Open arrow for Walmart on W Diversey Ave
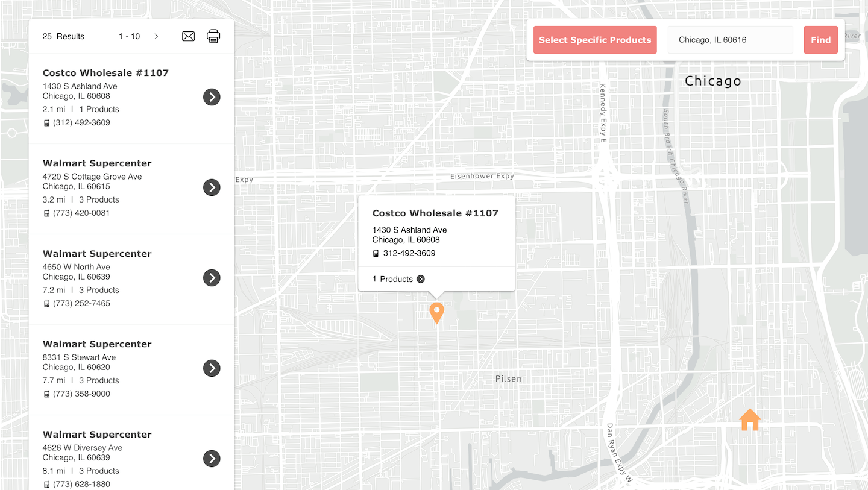The height and width of the screenshot is (490, 868). [212, 459]
